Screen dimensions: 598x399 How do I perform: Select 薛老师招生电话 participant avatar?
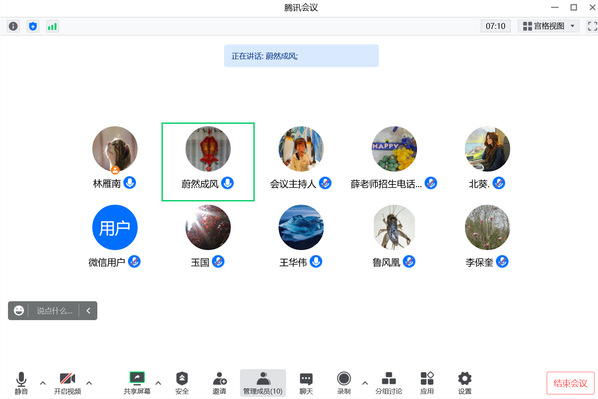[394, 149]
